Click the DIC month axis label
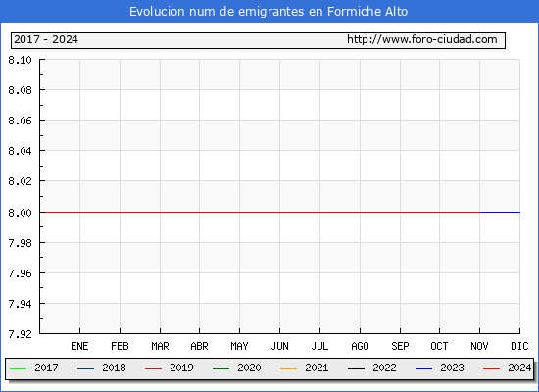Image resolution: width=539 pixels, height=392 pixels. click(519, 346)
